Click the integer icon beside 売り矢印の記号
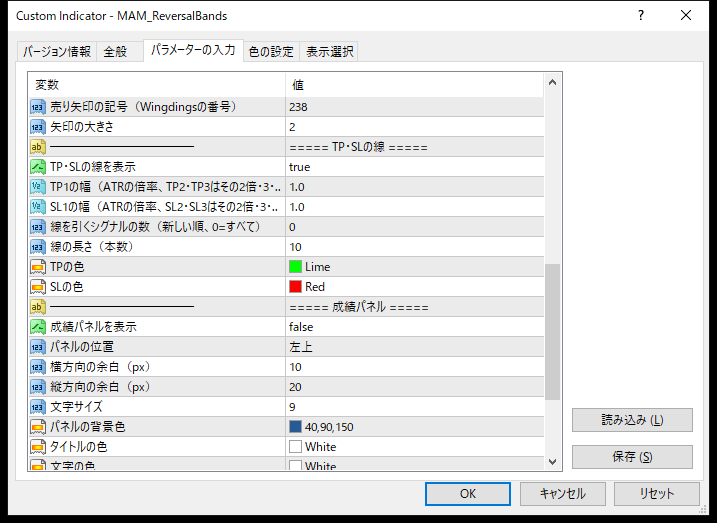Image resolution: width=717 pixels, height=523 pixels. (x=38, y=107)
